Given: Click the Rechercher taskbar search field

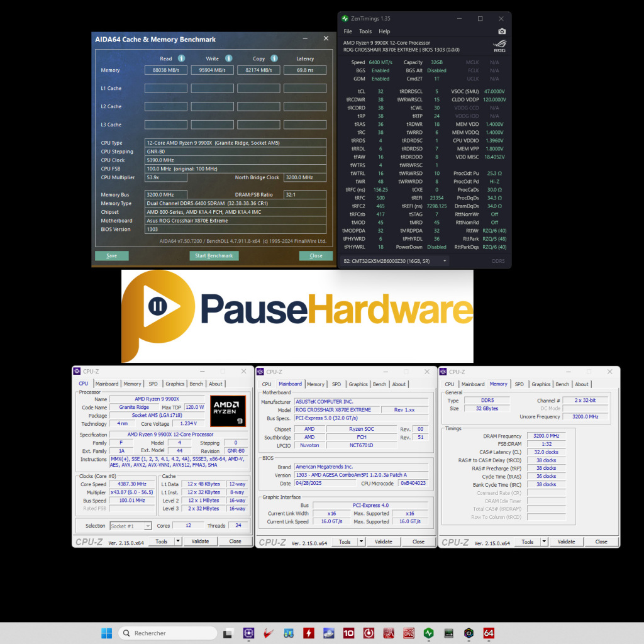Looking at the screenshot, I should pyautogui.click(x=167, y=633).
